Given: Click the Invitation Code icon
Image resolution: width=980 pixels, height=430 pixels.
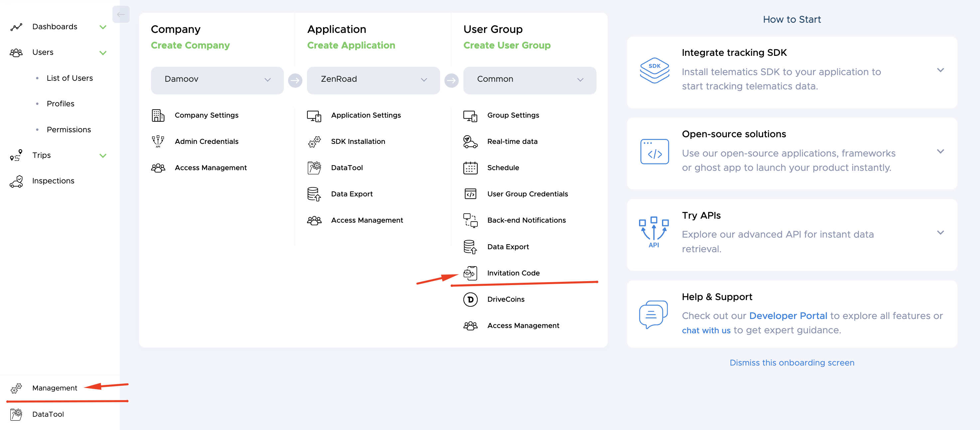Looking at the screenshot, I should click(470, 273).
